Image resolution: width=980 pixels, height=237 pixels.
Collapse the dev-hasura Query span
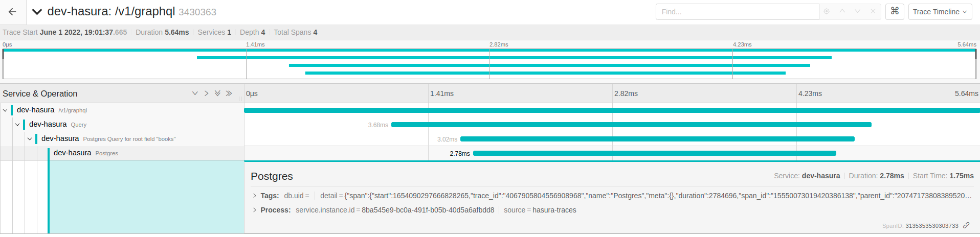coord(17,124)
